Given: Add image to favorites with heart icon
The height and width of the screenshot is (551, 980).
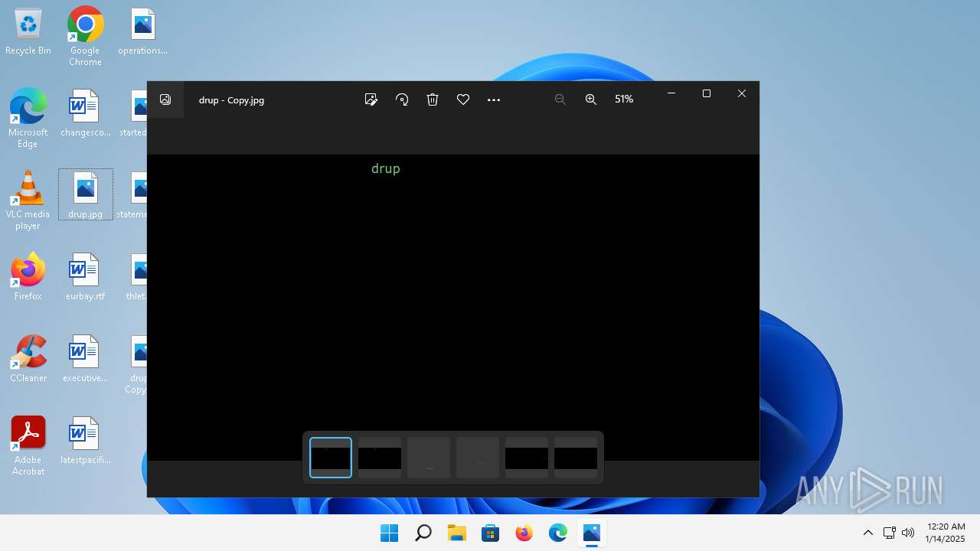Looking at the screenshot, I should [x=463, y=99].
